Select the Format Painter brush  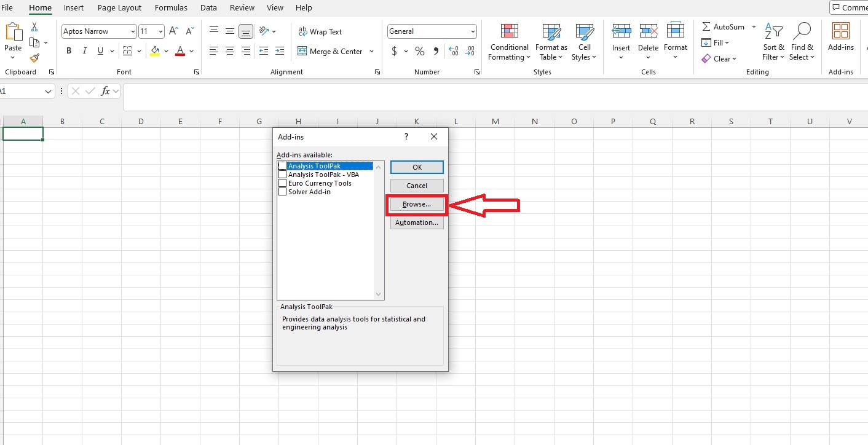point(34,58)
